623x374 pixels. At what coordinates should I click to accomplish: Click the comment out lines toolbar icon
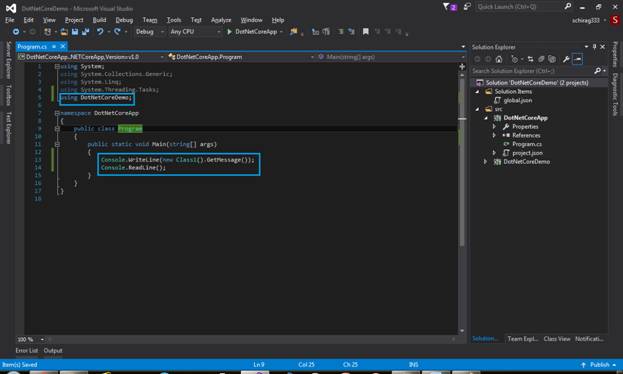point(341,31)
